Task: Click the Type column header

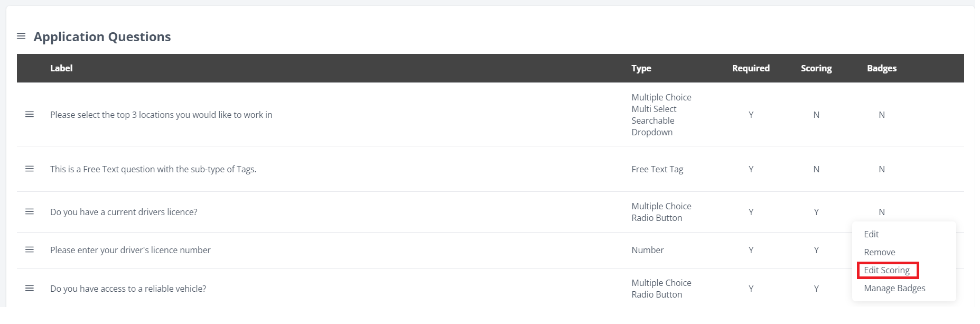Action: (x=641, y=68)
